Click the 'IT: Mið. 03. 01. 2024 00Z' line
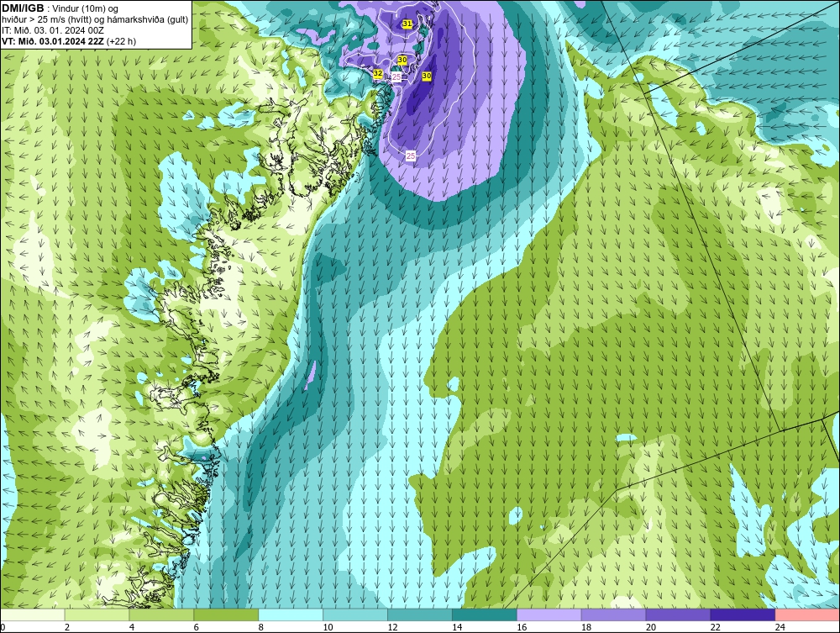The height and width of the screenshot is (633, 840). click(53, 30)
